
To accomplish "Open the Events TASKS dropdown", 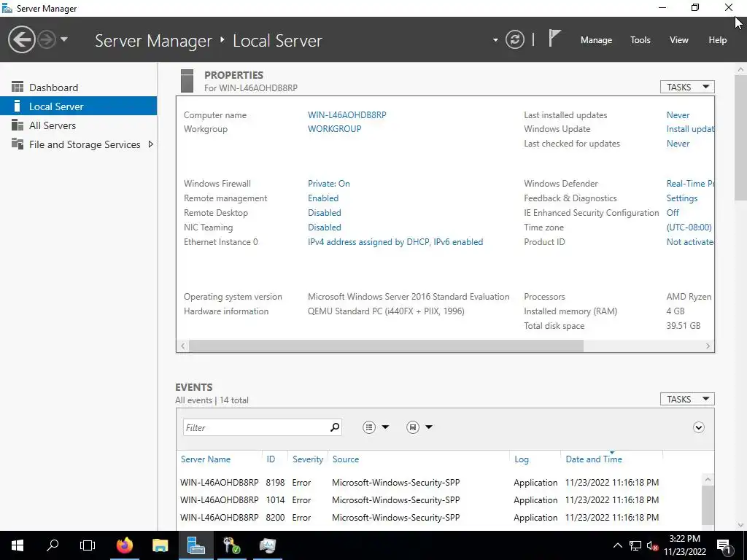I will tap(687, 399).
